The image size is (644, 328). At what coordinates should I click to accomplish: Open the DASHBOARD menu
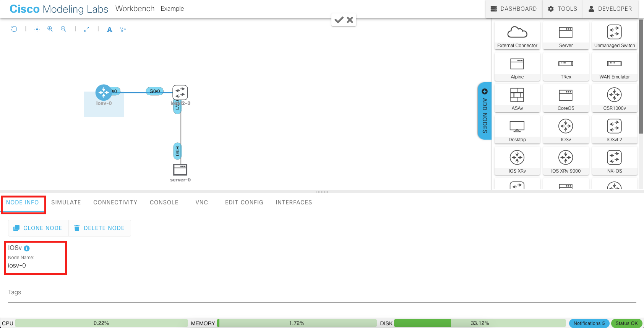(x=514, y=9)
